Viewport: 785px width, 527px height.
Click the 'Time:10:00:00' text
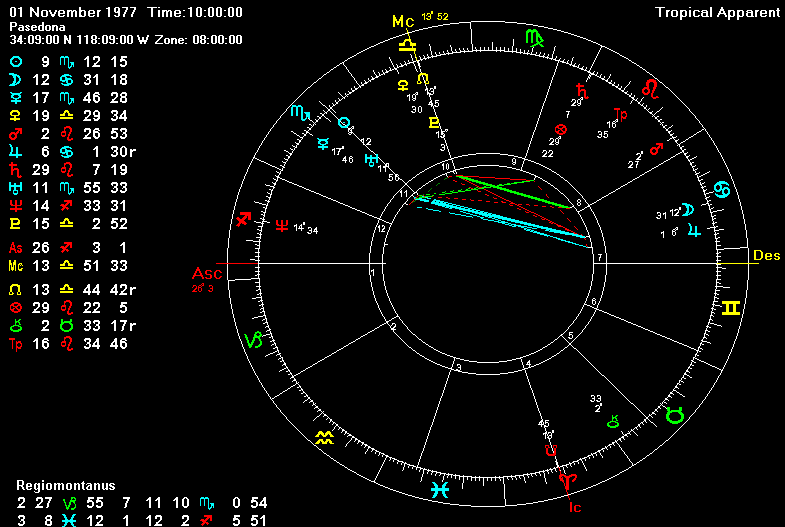[x=195, y=13]
